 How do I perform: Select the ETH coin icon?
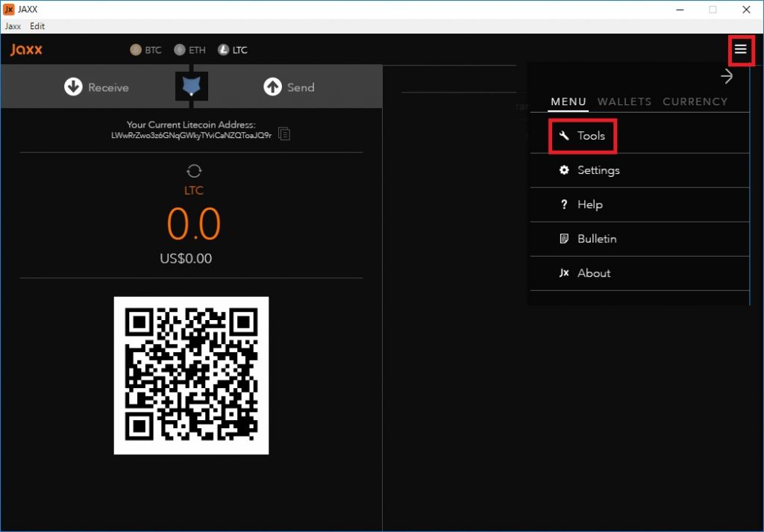pyautogui.click(x=180, y=50)
